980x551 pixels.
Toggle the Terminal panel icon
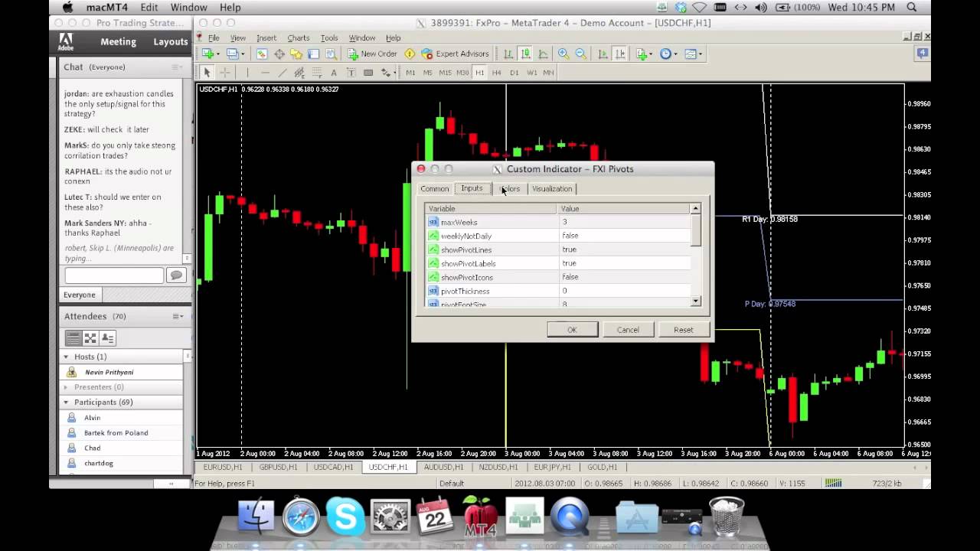tap(313, 54)
